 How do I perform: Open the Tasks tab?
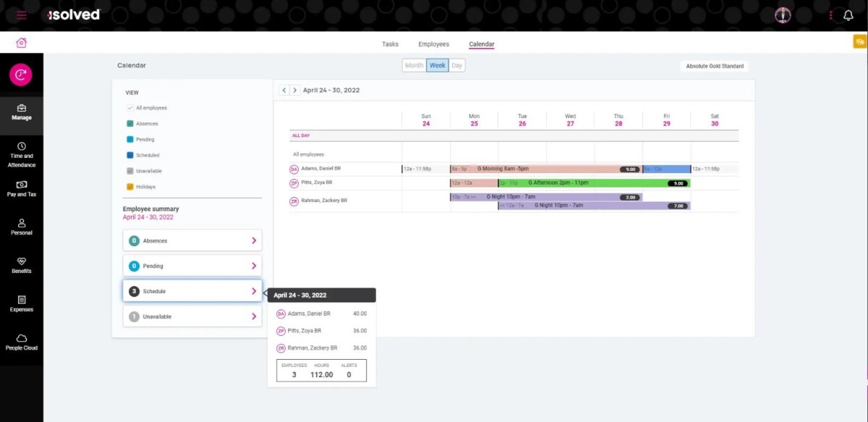click(390, 43)
